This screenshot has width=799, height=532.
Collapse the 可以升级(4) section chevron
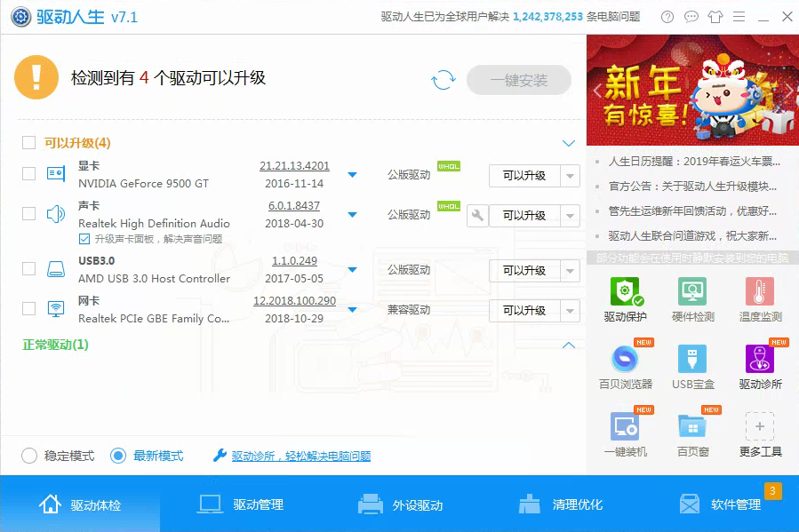[568, 143]
